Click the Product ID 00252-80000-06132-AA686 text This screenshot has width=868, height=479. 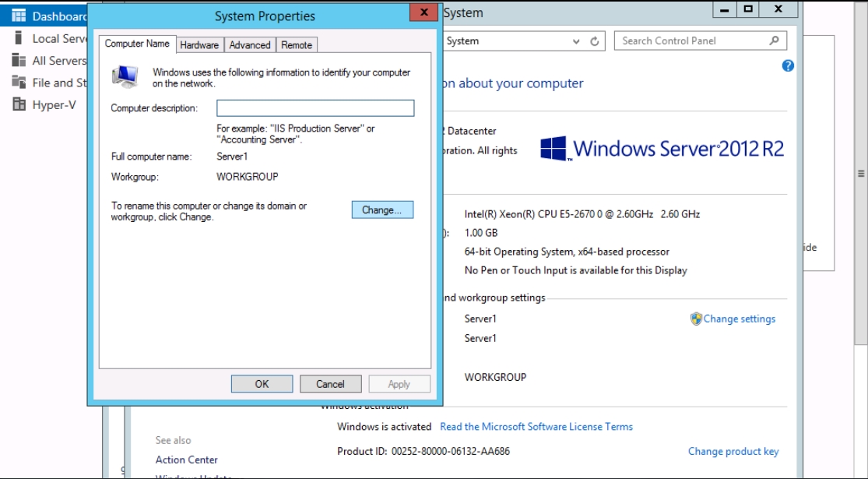tap(423, 451)
